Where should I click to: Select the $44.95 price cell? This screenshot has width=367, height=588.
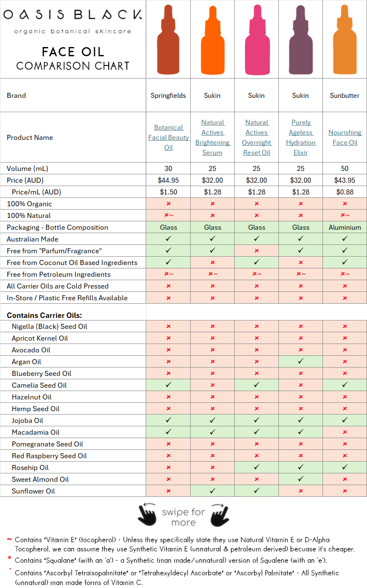(168, 180)
